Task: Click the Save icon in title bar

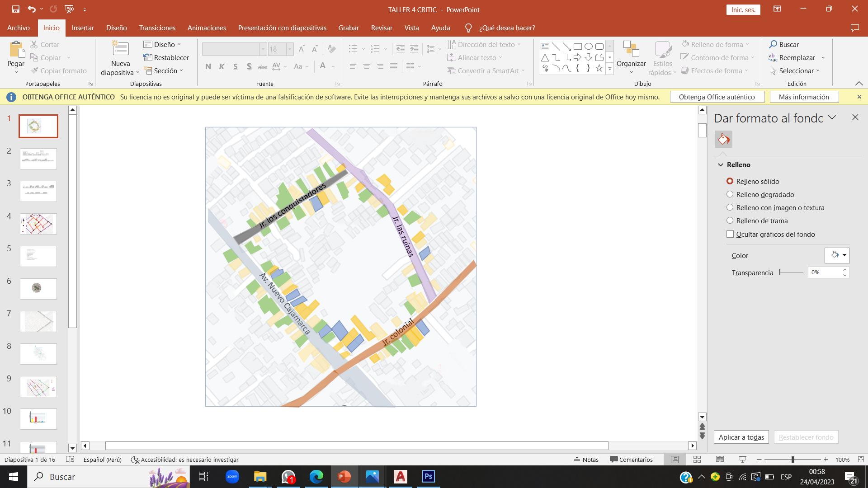Action: pyautogui.click(x=16, y=9)
